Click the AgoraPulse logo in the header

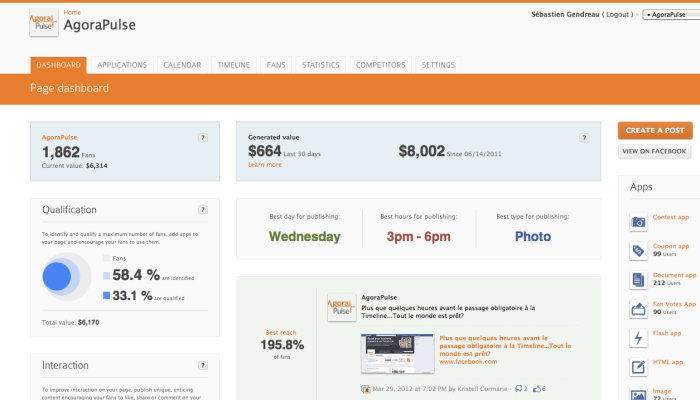(44, 22)
